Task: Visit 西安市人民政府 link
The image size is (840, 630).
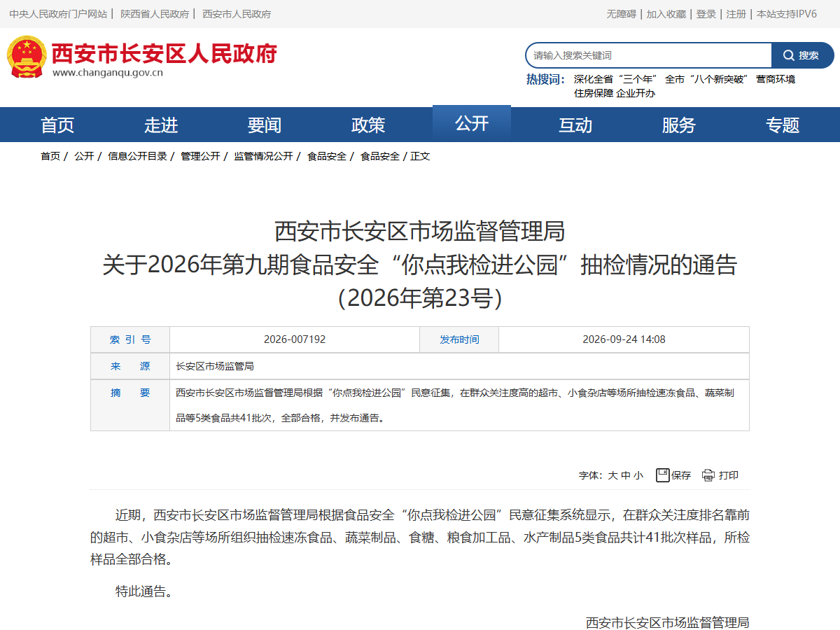Action: [x=237, y=14]
